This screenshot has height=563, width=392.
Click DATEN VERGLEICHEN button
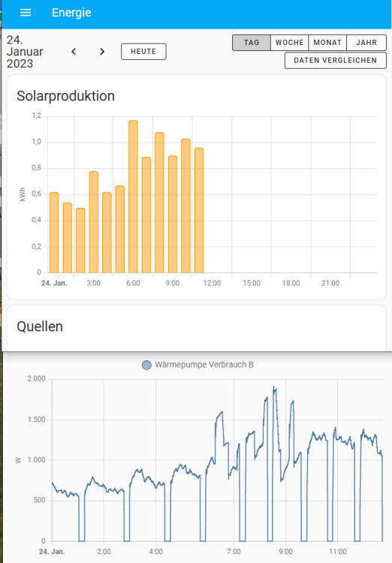point(336,60)
